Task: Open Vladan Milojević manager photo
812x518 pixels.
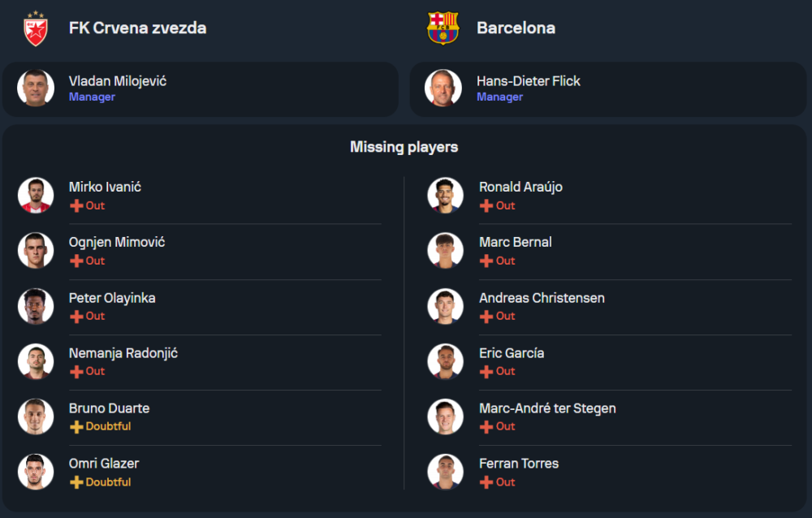Action: click(36, 88)
